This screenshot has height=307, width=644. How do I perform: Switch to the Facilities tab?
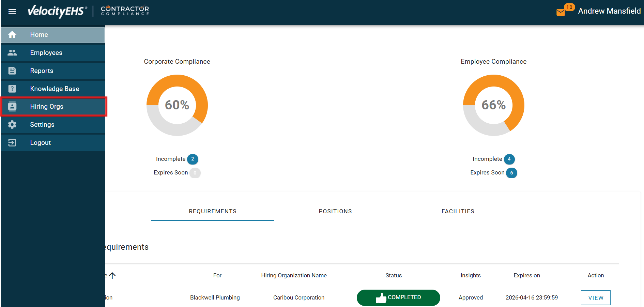pyautogui.click(x=458, y=211)
